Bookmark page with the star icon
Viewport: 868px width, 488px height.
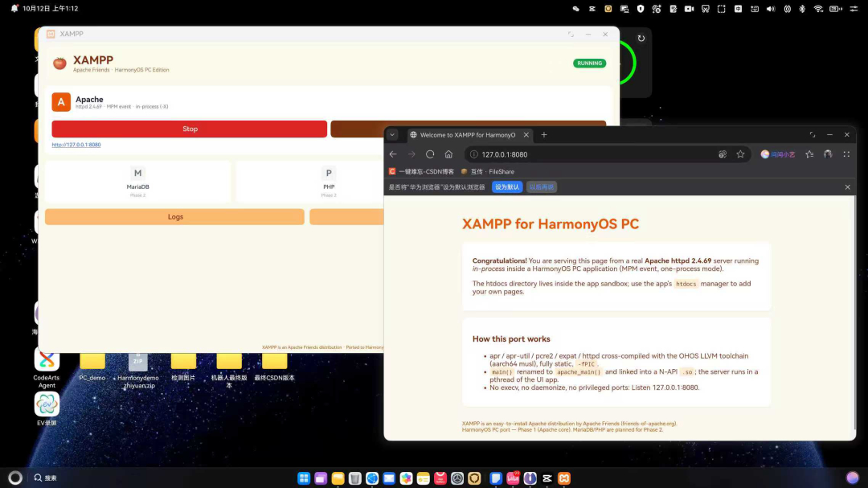point(740,154)
